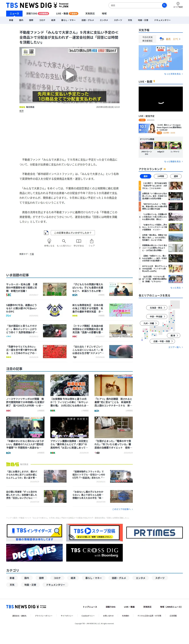The image size is (189, 644).
Task: Select the 24時間 ranking filter
Action: coord(161,176)
